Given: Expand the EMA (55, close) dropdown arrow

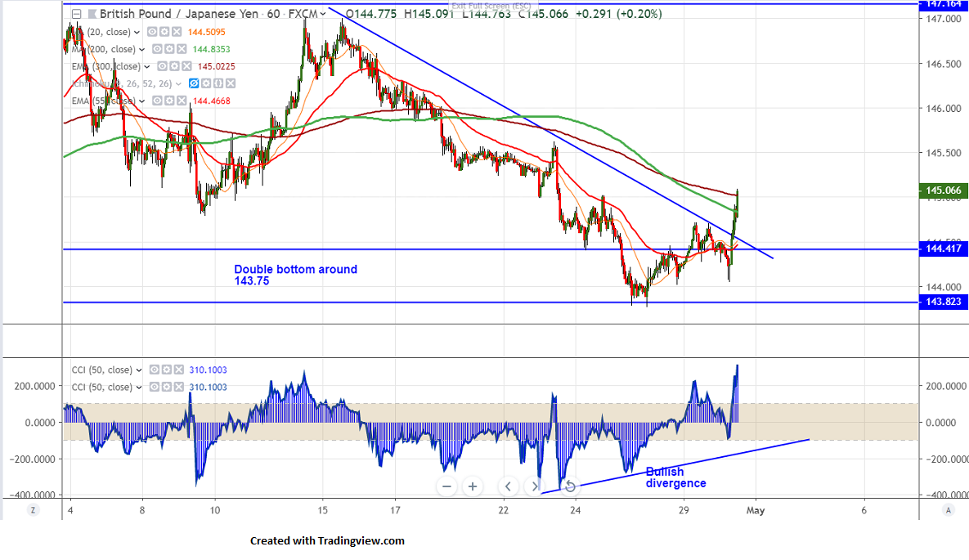Looking at the screenshot, I should 141,101.
